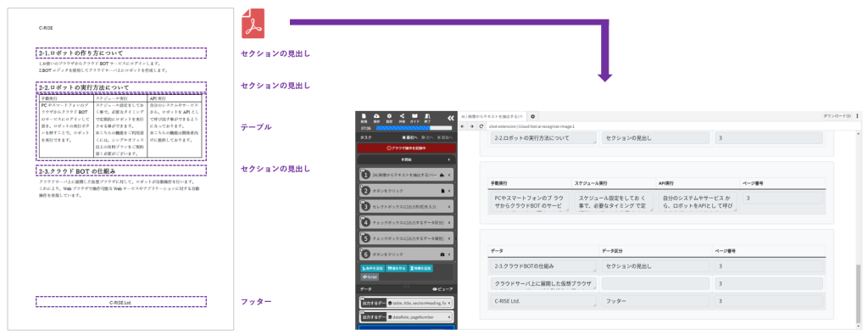Image resolution: width=868 pixels, height=335 pixels.
Task: Click the クラウドサーバ上に展開した data field
Action: 544,284
